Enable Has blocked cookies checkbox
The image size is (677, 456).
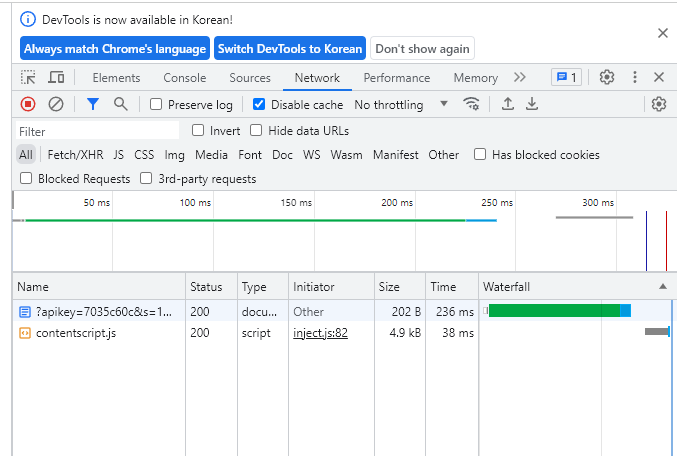pos(480,154)
